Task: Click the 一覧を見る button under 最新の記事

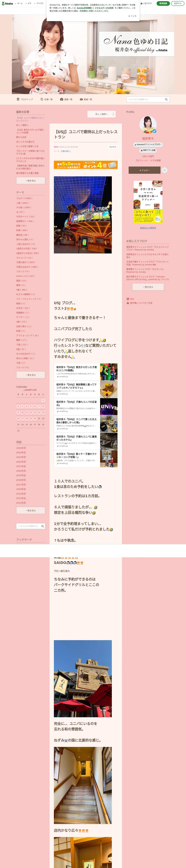Action: pyautogui.click(x=31, y=181)
